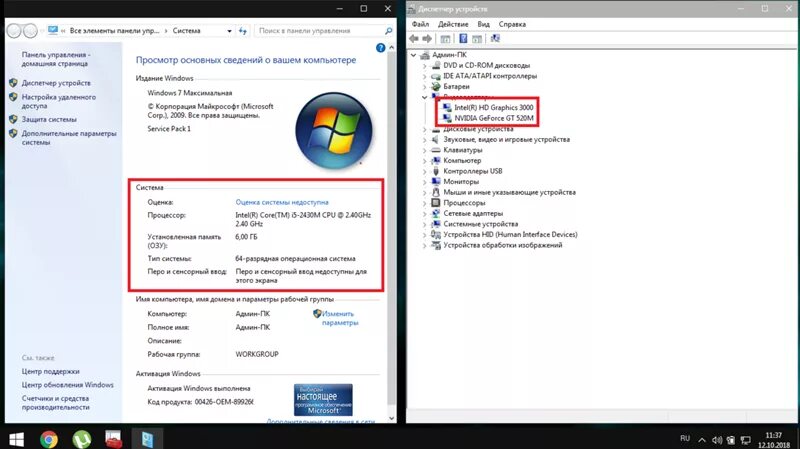Click the forward navigation button in System window
Screen dimensions: 800x449
pos(30,31)
